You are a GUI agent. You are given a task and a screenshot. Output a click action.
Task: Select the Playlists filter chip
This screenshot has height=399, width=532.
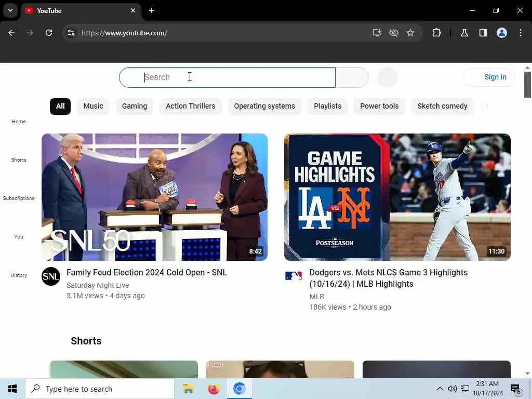click(x=327, y=106)
